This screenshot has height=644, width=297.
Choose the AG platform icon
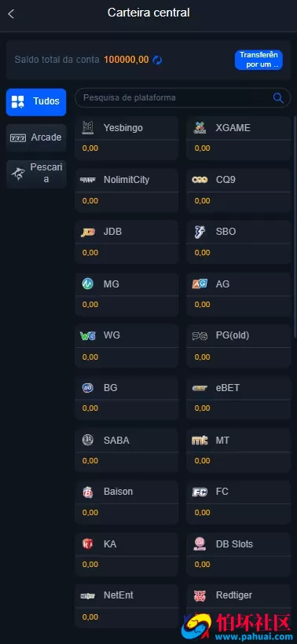200,284
